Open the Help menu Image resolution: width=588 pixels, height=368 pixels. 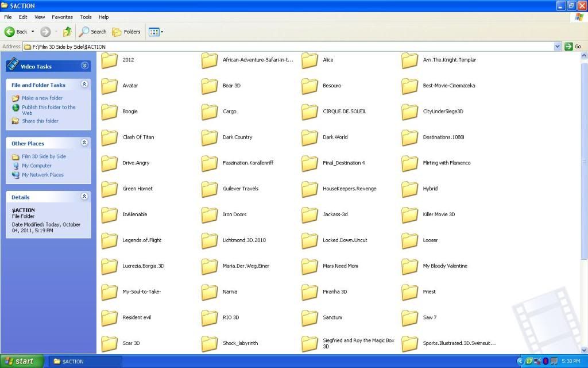103,17
